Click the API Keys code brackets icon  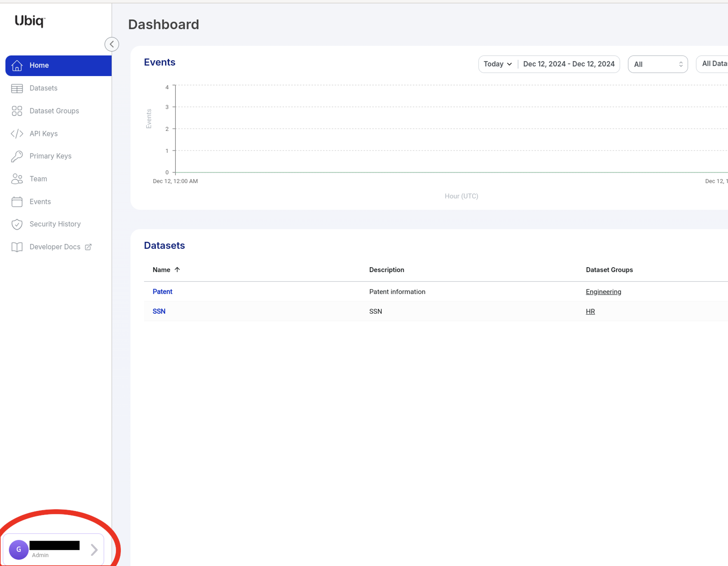(x=17, y=134)
